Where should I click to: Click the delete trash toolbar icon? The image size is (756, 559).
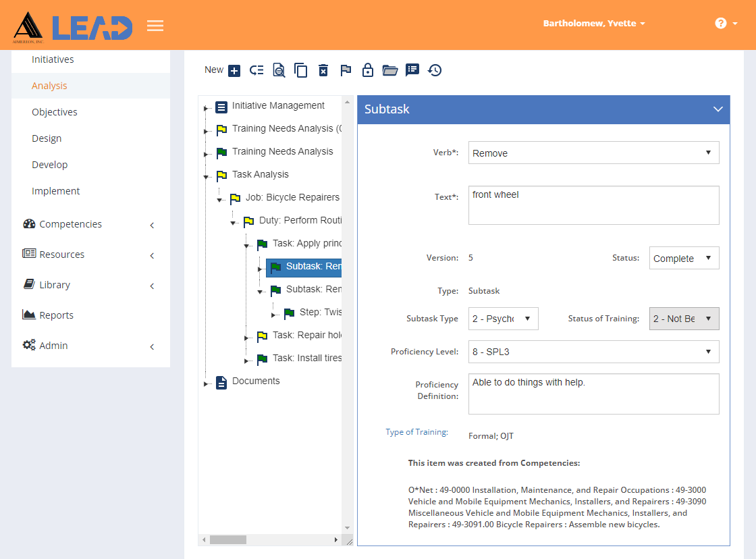[323, 70]
